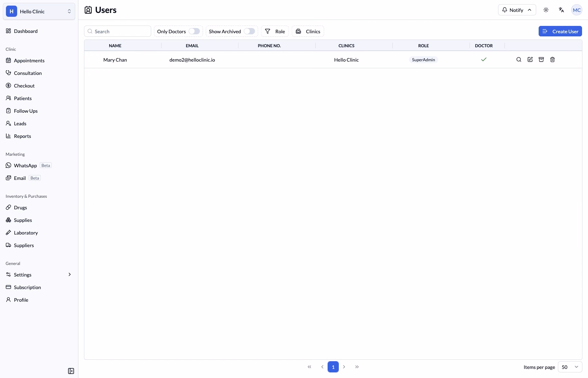Select page 1 button

click(x=333, y=367)
